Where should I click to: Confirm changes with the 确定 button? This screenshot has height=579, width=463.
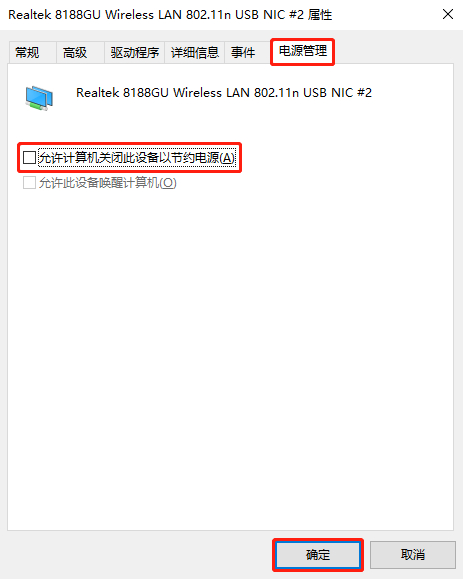click(318, 555)
